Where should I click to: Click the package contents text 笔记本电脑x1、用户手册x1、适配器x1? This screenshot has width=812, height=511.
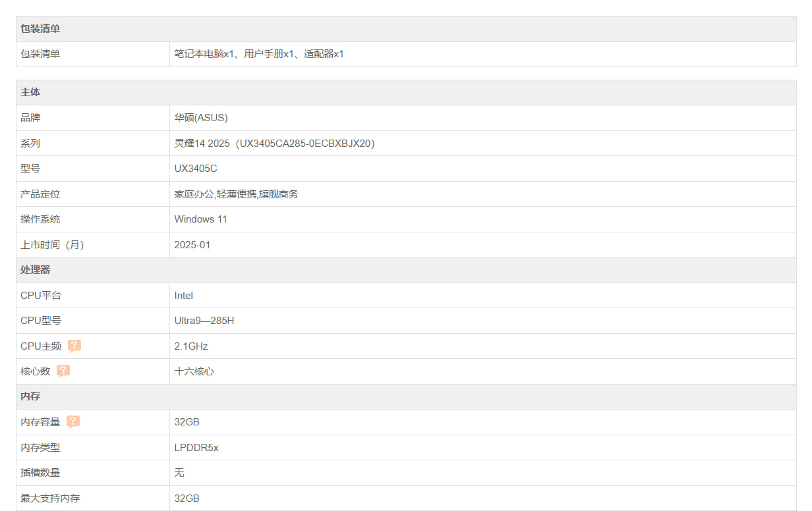259,54
